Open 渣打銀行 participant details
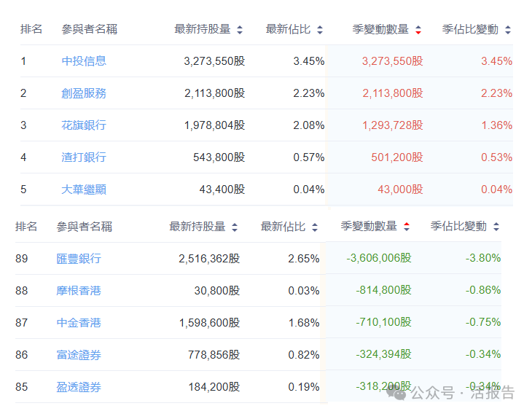 (x=84, y=157)
